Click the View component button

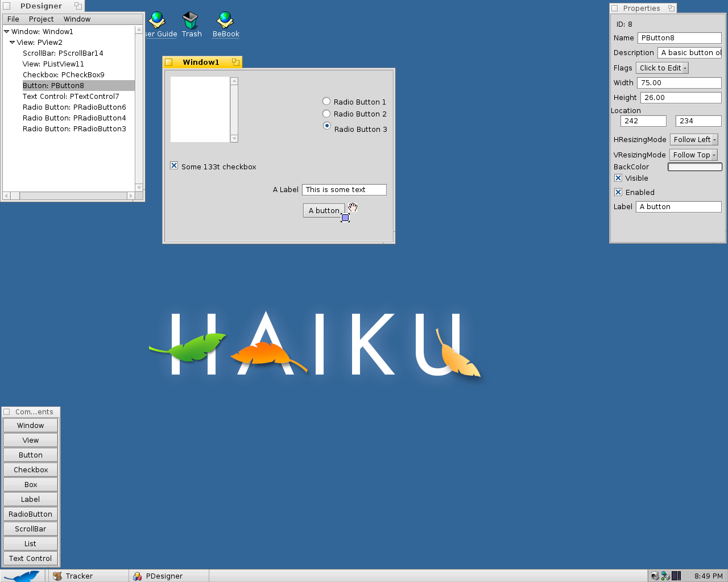point(31,440)
